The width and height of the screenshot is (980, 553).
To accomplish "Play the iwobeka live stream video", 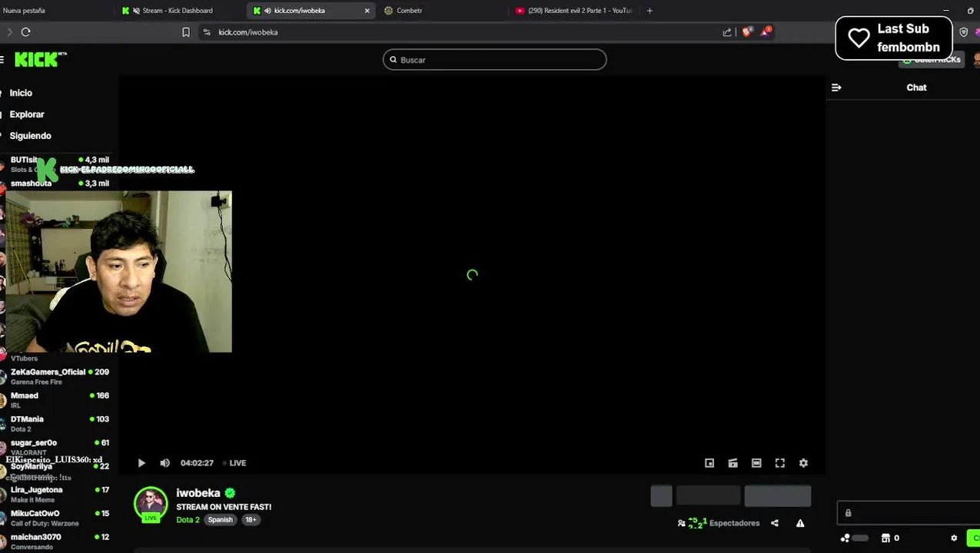I will coord(141,463).
